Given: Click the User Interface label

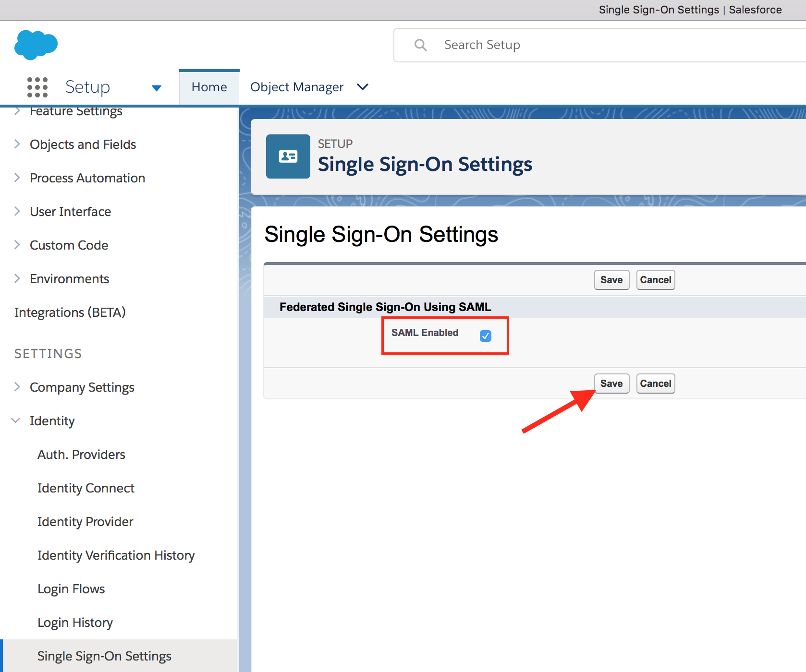Looking at the screenshot, I should pyautogui.click(x=71, y=212).
